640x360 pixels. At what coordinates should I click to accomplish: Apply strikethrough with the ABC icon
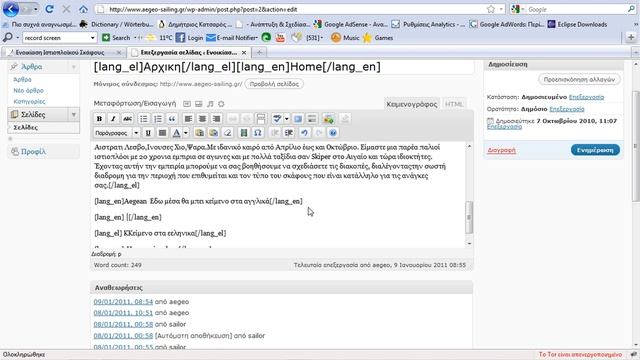(x=127, y=119)
